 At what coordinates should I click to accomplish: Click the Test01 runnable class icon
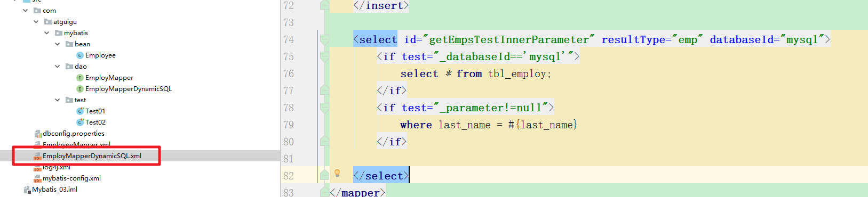pos(80,111)
